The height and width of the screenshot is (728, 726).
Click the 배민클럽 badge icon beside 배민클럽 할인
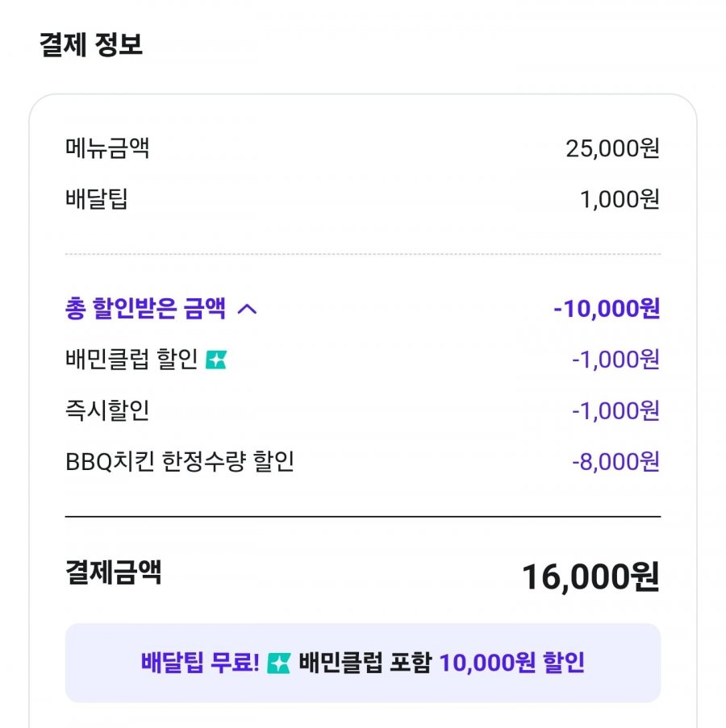[216, 360]
